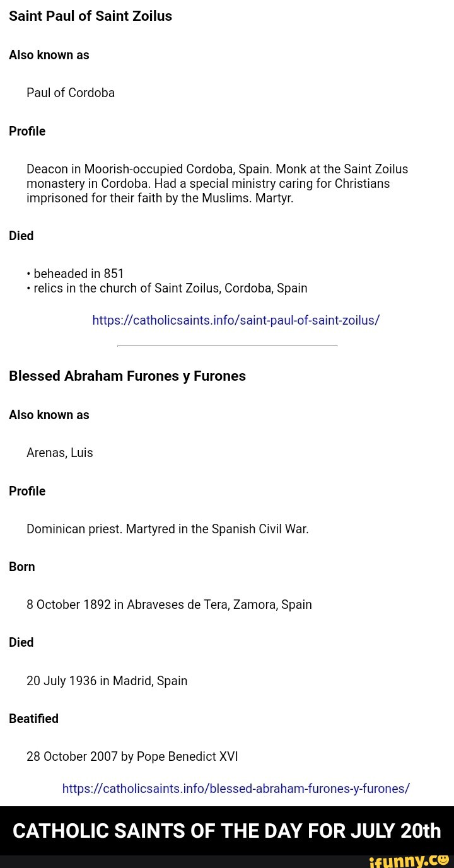Click the Deacon in Moorish-occupied Cordoba paragraph

[217, 183]
